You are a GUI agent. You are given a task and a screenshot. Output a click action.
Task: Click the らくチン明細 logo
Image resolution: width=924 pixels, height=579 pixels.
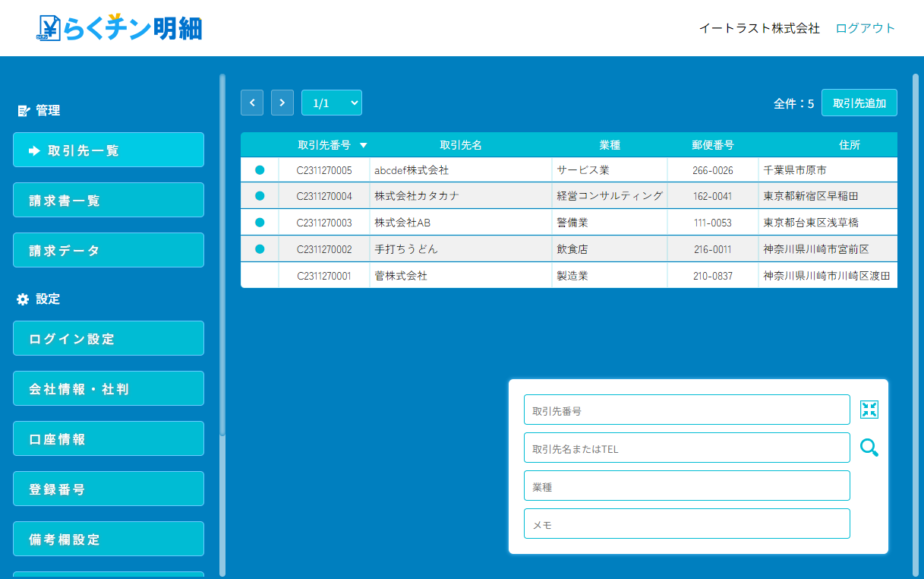click(x=119, y=28)
